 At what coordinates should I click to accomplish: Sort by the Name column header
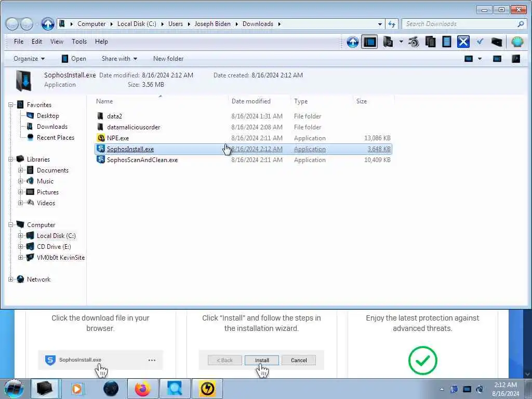[104, 101]
